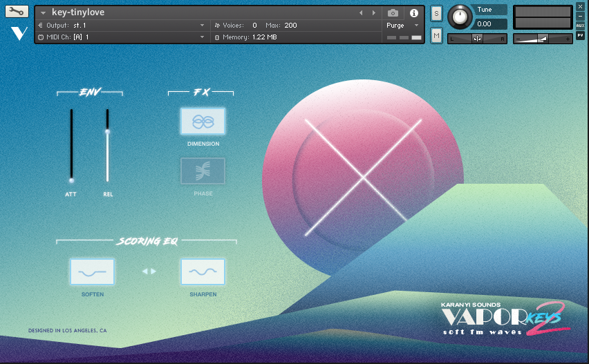The image size is (589, 364).
Task: Enable the Soften EQ button
Action: (93, 271)
